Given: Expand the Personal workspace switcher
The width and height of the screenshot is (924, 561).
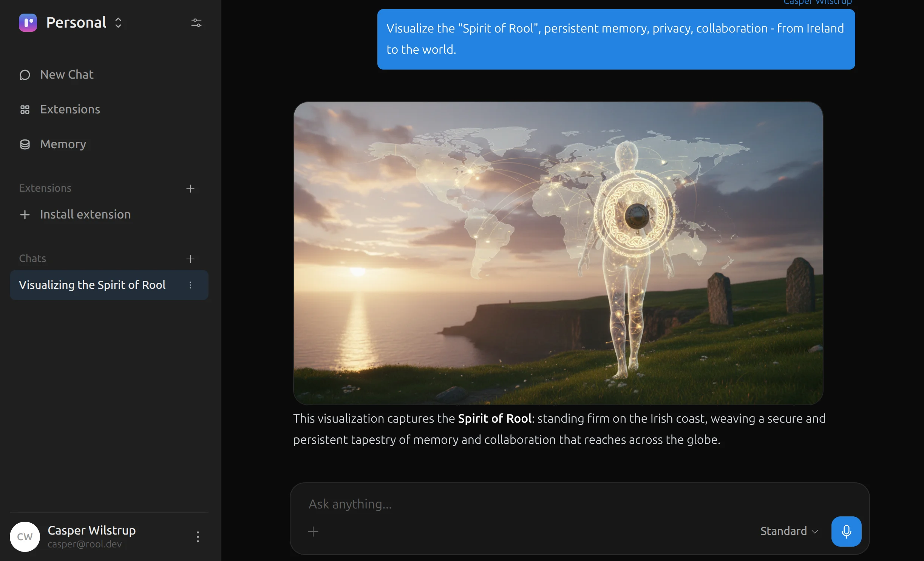Looking at the screenshot, I should [117, 23].
